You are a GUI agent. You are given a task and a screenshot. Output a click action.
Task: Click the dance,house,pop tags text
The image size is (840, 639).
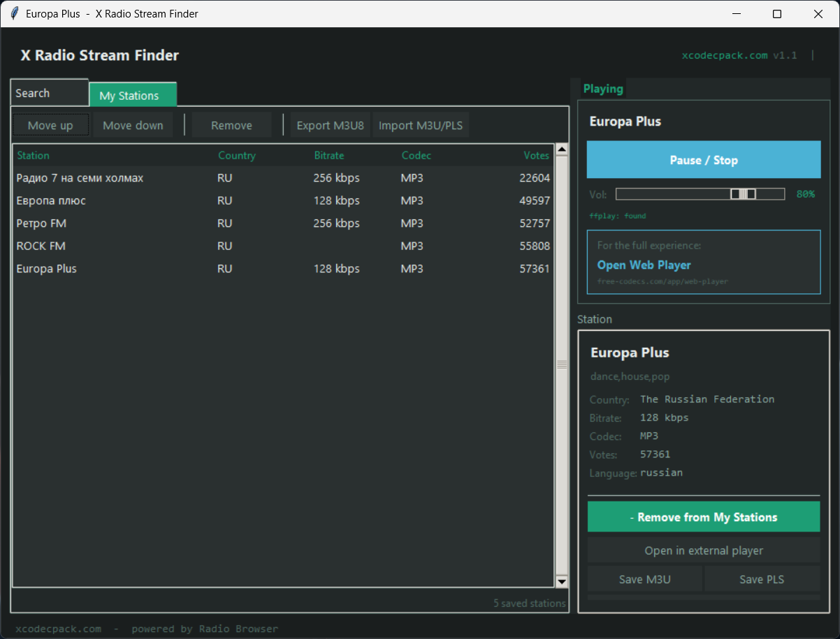[x=630, y=376]
